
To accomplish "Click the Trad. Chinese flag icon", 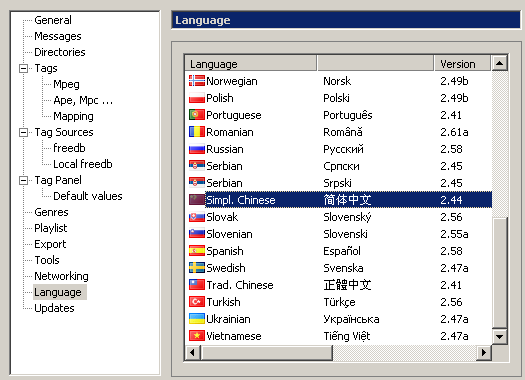I will click(x=197, y=285).
